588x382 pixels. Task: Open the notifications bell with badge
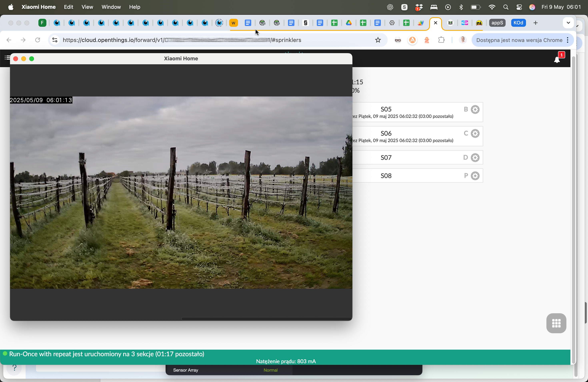pyautogui.click(x=557, y=59)
